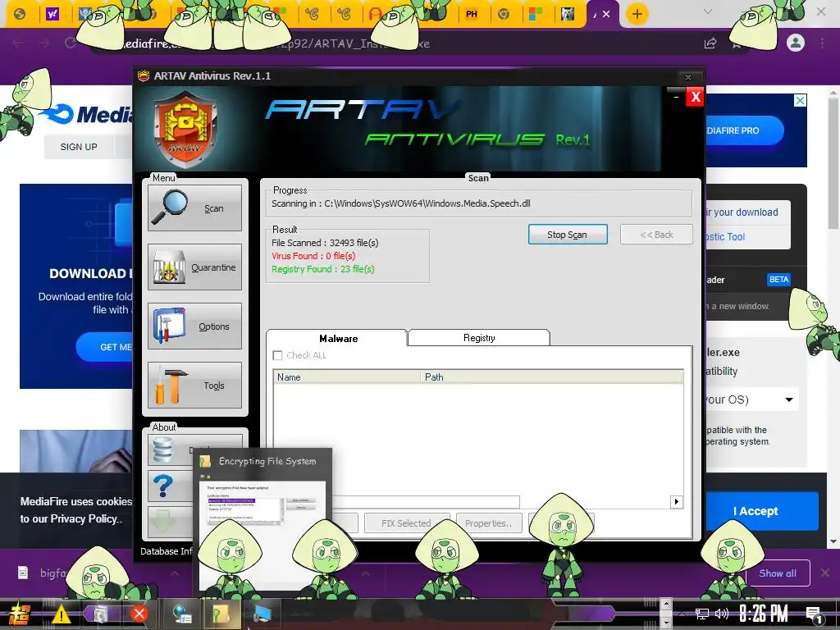Open a new tab with plus button
The image size is (840, 630).
click(x=637, y=14)
